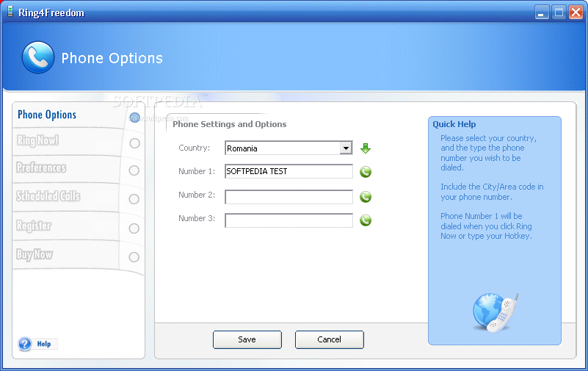Go to Scheduled Calls section
The height and width of the screenshot is (371, 588).
[x=48, y=196]
